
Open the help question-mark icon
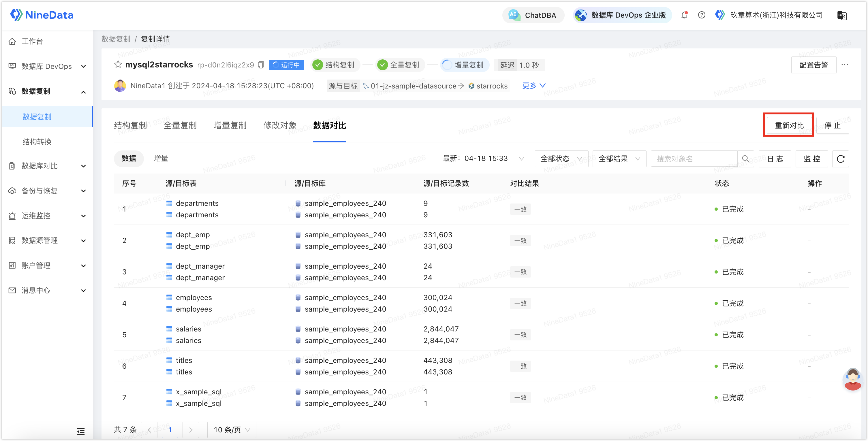702,15
